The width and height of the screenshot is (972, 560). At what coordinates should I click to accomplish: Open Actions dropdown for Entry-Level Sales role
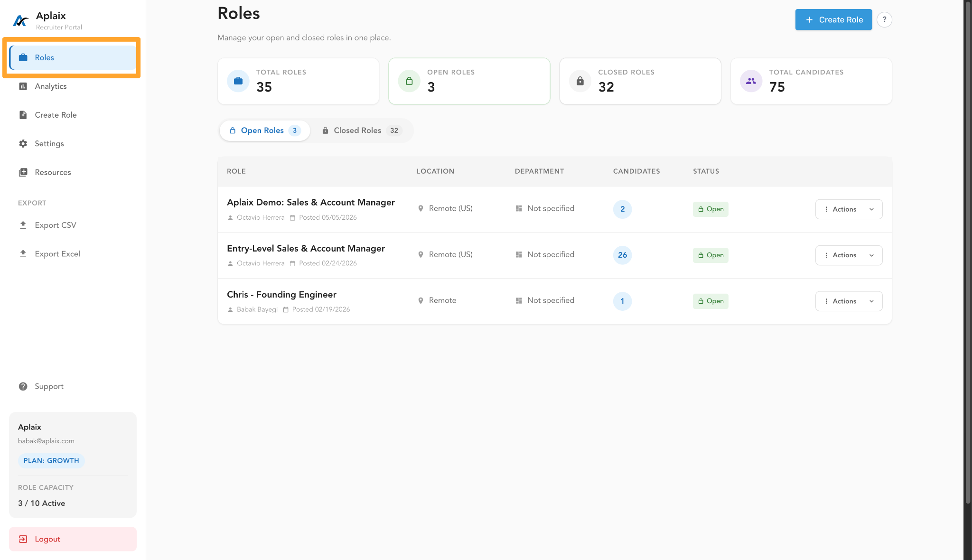tap(849, 255)
